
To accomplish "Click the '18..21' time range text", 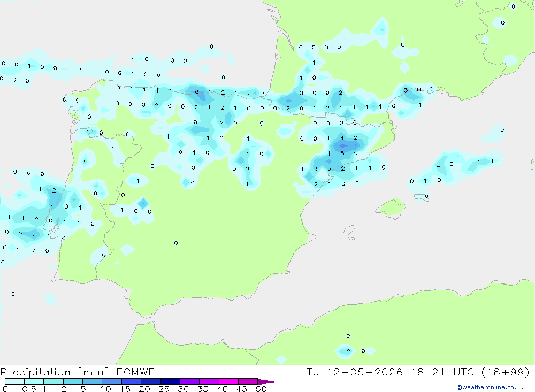I will click(427, 372).
